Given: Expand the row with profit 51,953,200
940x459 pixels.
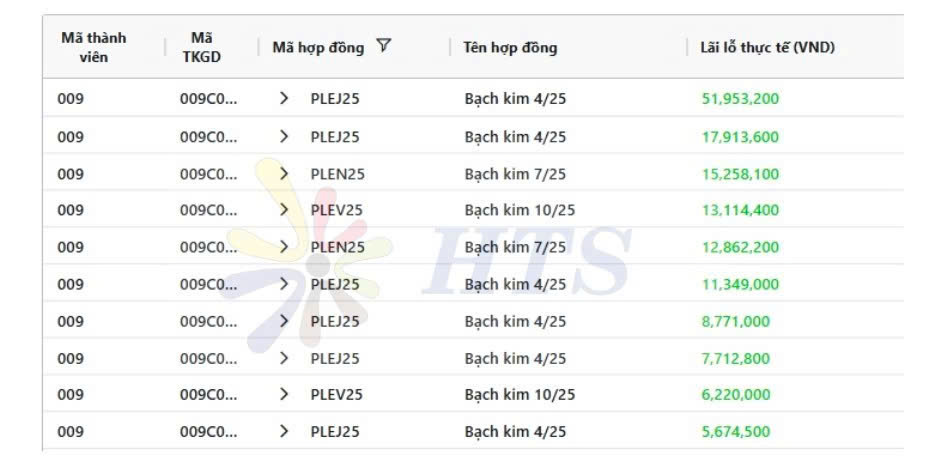Looking at the screenshot, I should click(x=284, y=98).
